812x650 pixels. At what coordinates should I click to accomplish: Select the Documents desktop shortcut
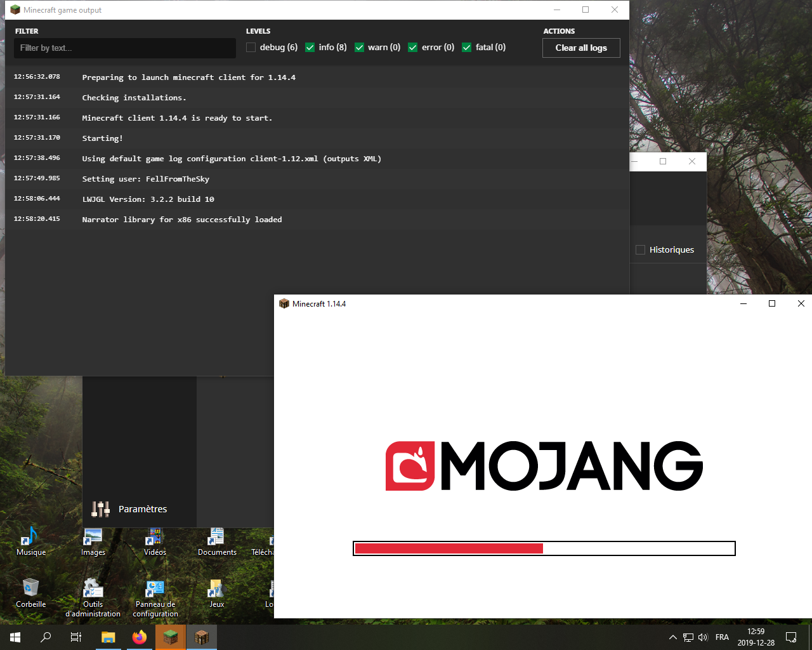point(217,542)
